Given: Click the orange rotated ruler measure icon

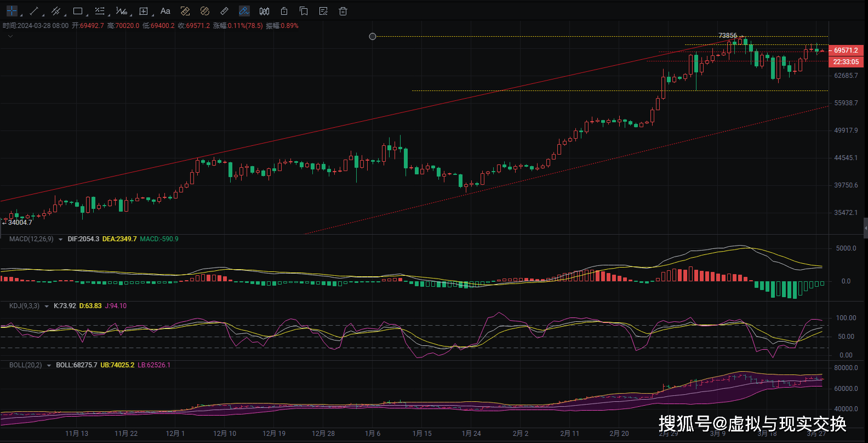Looking at the screenshot, I should click(205, 11).
